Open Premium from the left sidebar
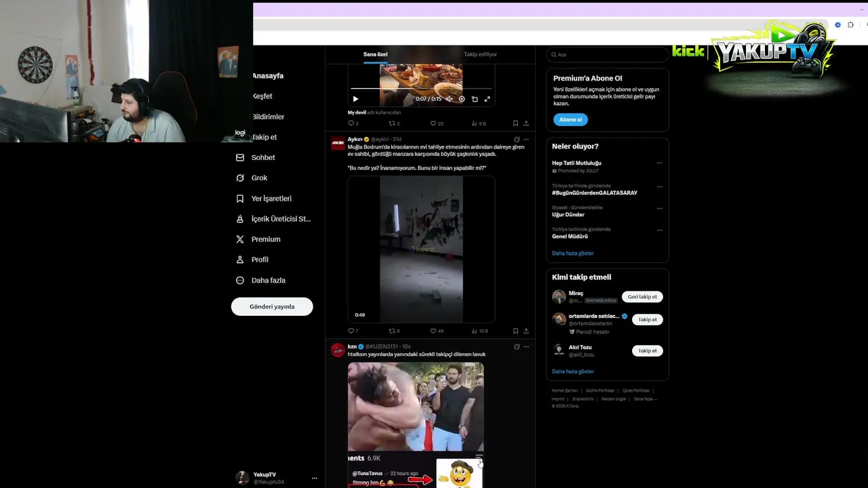The height and width of the screenshot is (488, 868). 258,239
